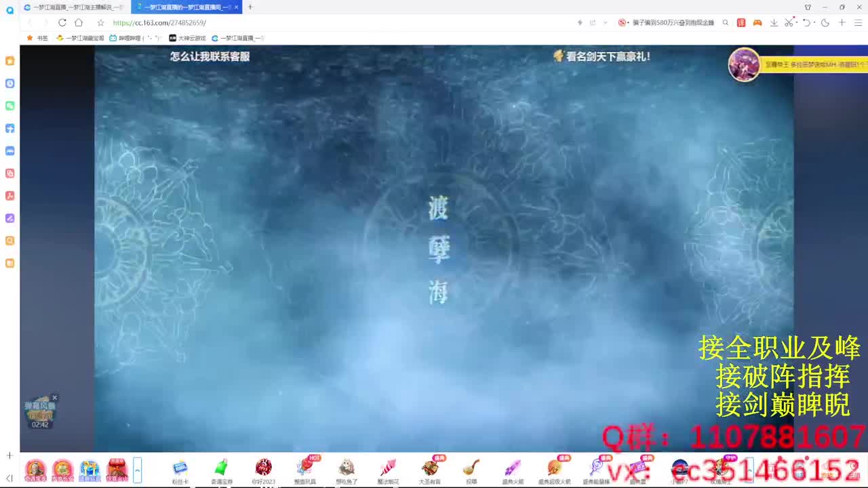The width and height of the screenshot is (868, 488).
Task: Open a new browser tab with plus
Action: 250,7
